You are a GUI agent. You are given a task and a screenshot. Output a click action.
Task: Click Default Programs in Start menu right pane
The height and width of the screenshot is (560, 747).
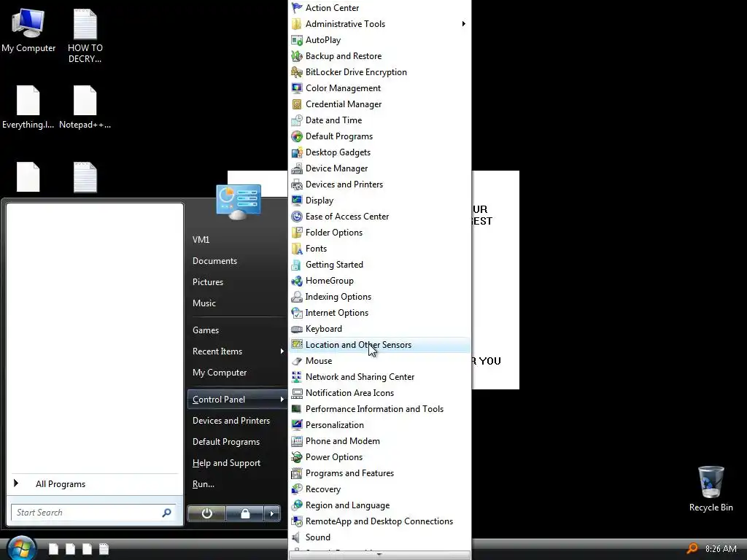pyautogui.click(x=226, y=442)
